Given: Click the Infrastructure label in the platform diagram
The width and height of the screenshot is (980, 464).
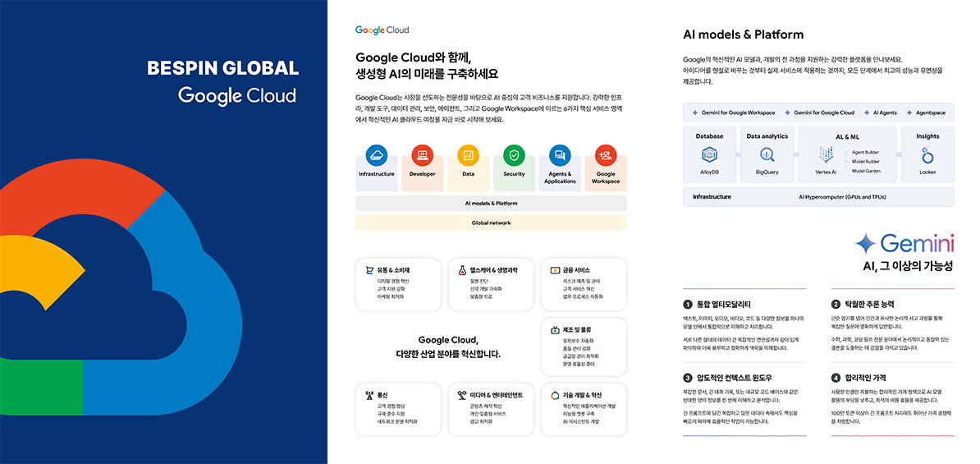Looking at the screenshot, I should pyautogui.click(x=712, y=197).
